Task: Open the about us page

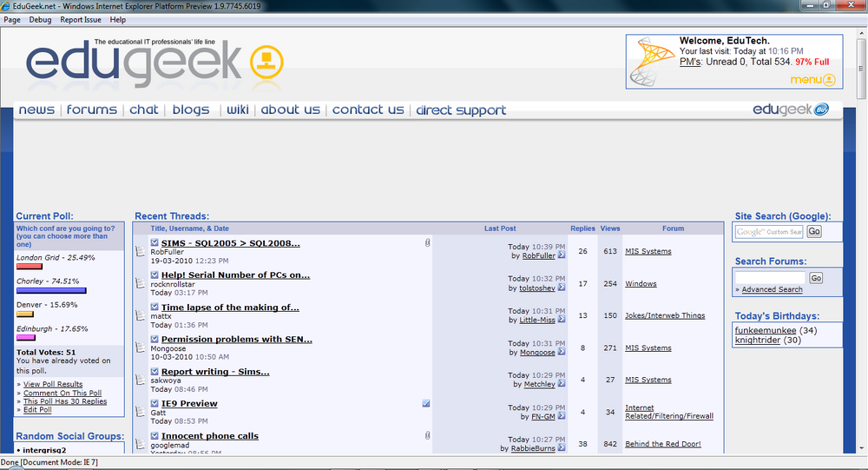Action: click(x=291, y=109)
